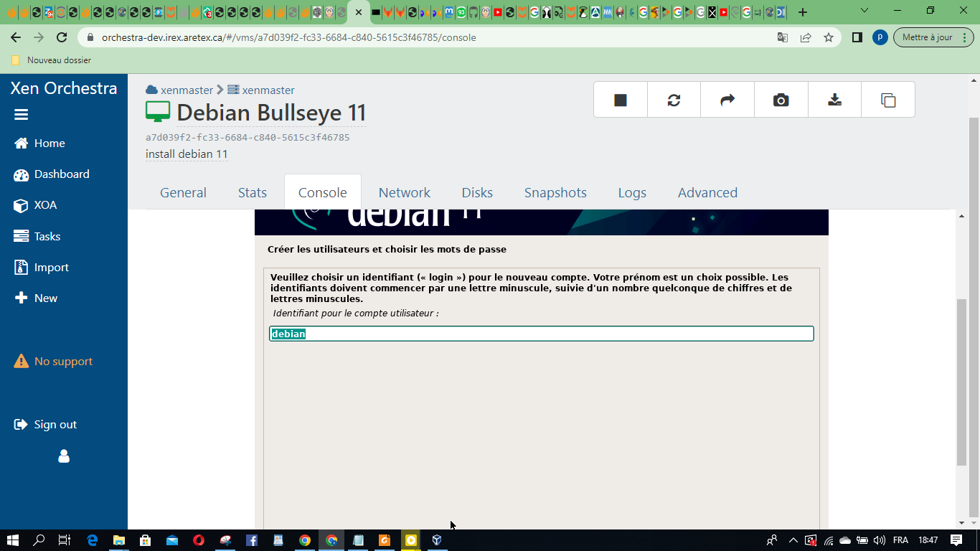
Task: Launch Microsoft Edge from the taskbar
Action: click(x=92, y=540)
